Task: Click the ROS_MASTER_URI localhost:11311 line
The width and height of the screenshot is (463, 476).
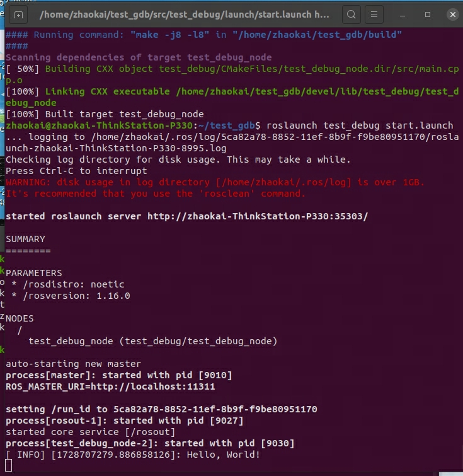Action: tap(110, 386)
